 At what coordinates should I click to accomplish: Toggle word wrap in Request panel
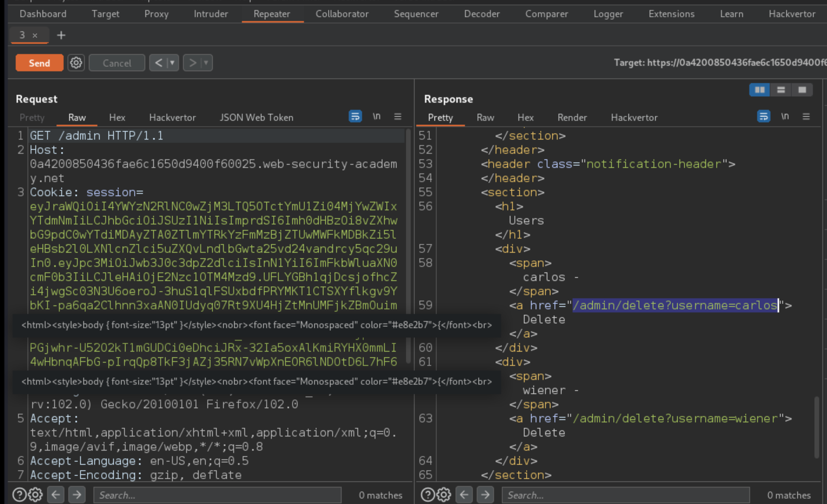click(x=355, y=116)
